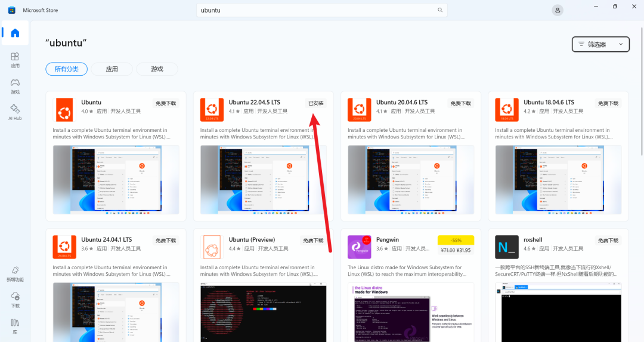Click the search magnifier icon

tap(440, 10)
